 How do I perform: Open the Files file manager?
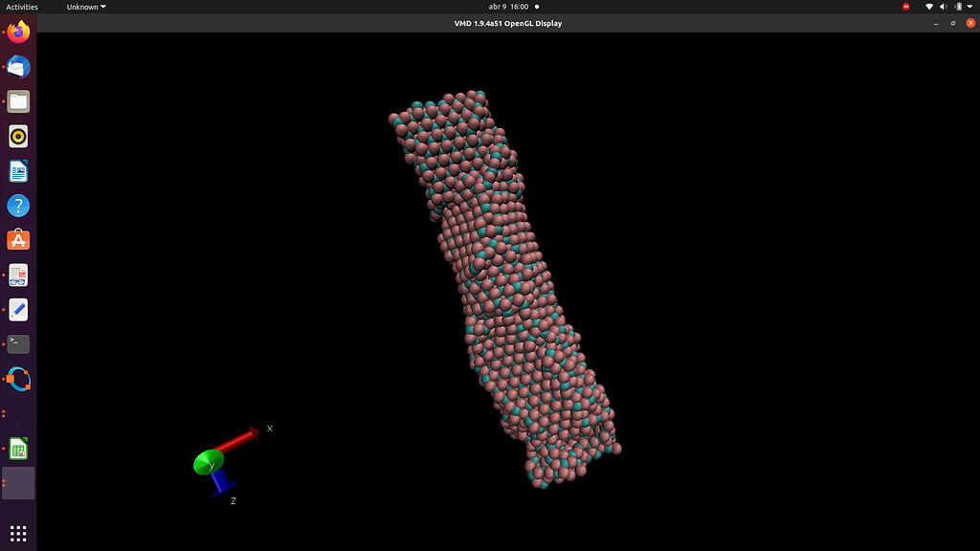click(18, 100)
